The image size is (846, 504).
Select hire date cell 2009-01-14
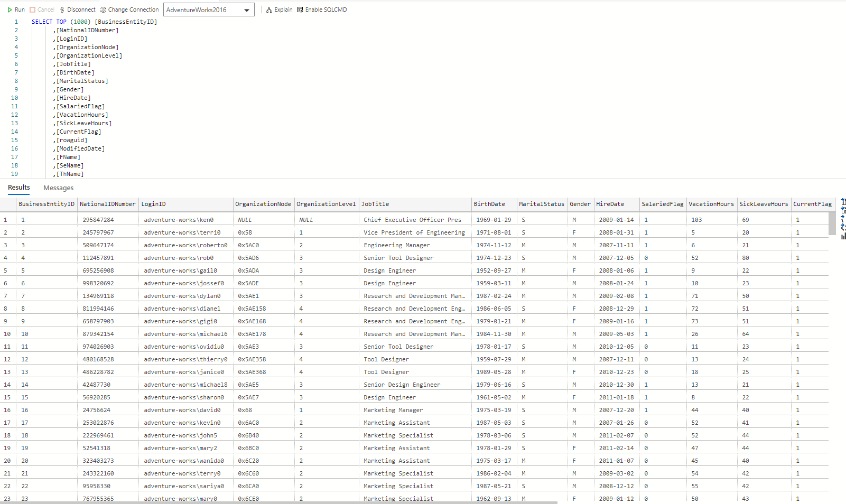[x=617, y=220]
